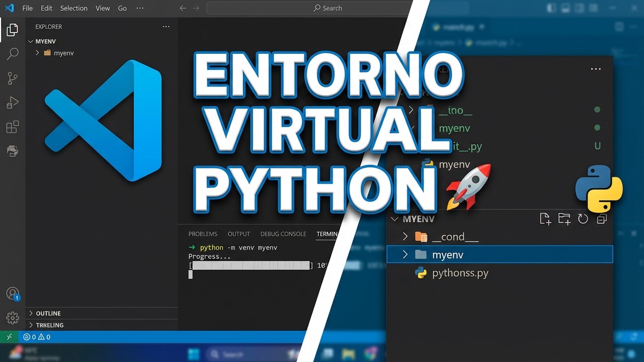Select the pythonss.py file
This screenshot has height=362, width=644.
(x=460, y=273)
